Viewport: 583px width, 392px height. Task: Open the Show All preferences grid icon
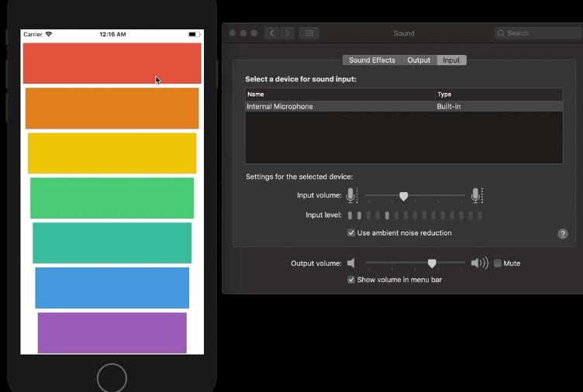tap(309, 33)
